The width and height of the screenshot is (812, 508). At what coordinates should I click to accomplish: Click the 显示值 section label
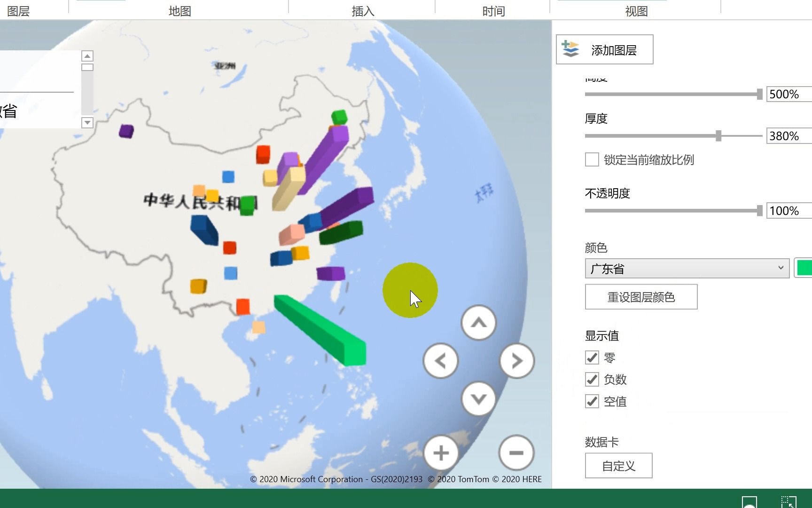[601, 336]
